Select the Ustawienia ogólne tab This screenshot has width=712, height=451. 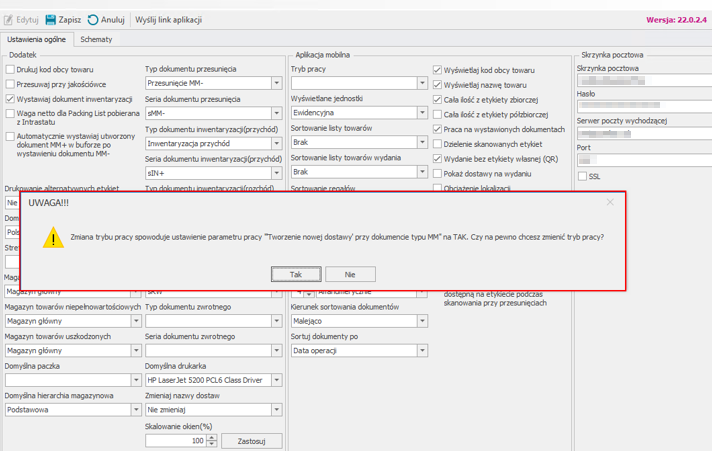tap(37, 40)
